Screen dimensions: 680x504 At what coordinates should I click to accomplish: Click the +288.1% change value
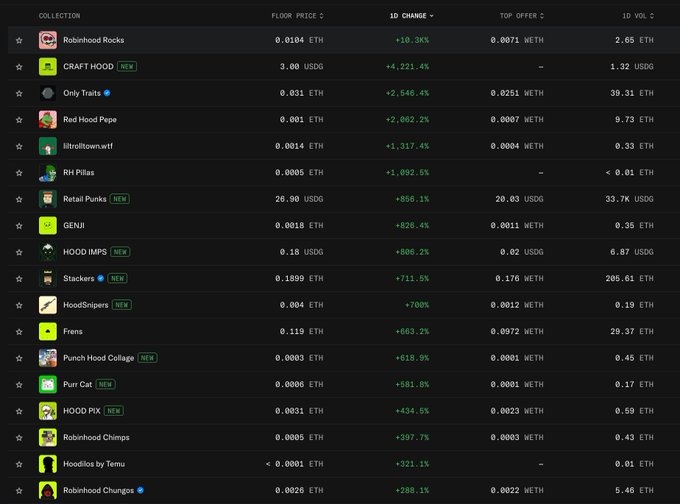[x=412, y=490]
